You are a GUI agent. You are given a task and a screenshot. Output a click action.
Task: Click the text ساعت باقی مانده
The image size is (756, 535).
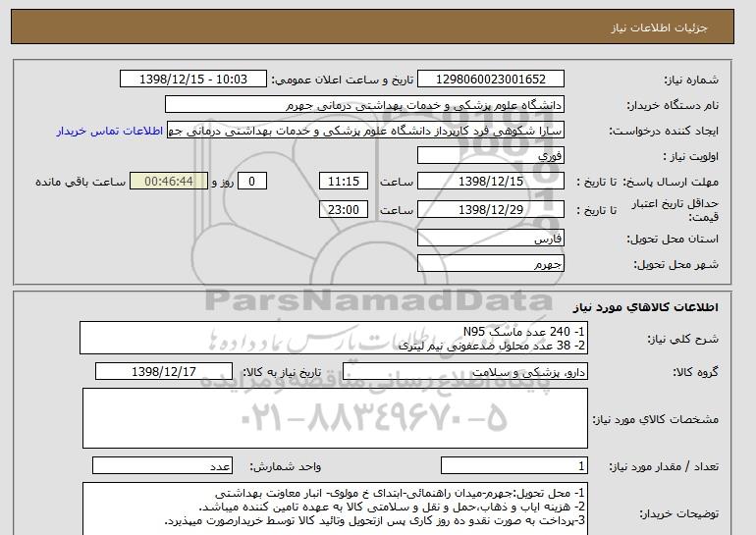(81, 182)
